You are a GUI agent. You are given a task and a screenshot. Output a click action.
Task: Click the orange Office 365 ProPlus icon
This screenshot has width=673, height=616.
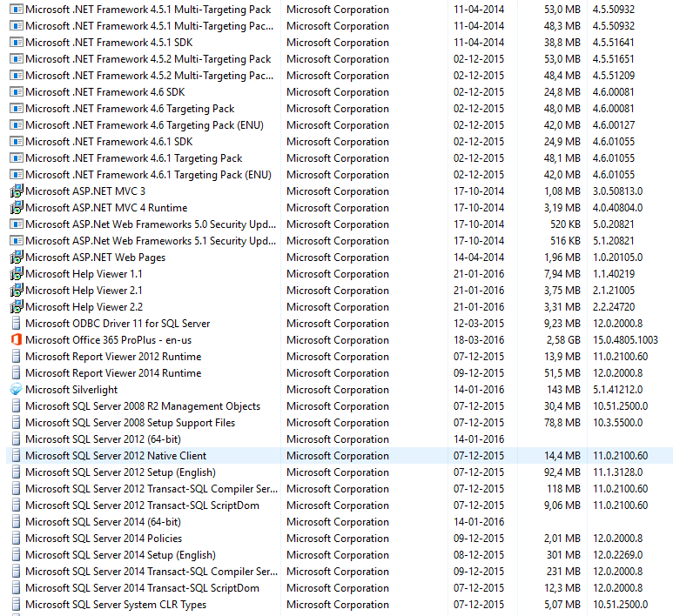pos(17,339)
